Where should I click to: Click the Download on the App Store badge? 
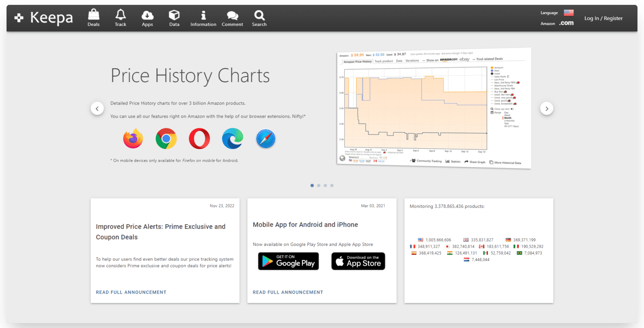tap(358, 261)
